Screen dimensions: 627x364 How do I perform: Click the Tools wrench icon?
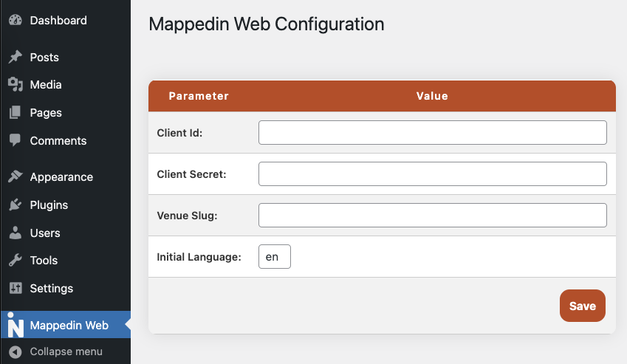(x=16, y=260)
